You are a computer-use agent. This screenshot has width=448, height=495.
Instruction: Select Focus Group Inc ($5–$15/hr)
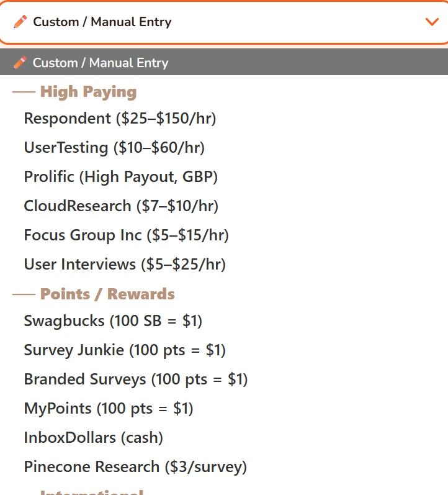(x=126, y=235)
